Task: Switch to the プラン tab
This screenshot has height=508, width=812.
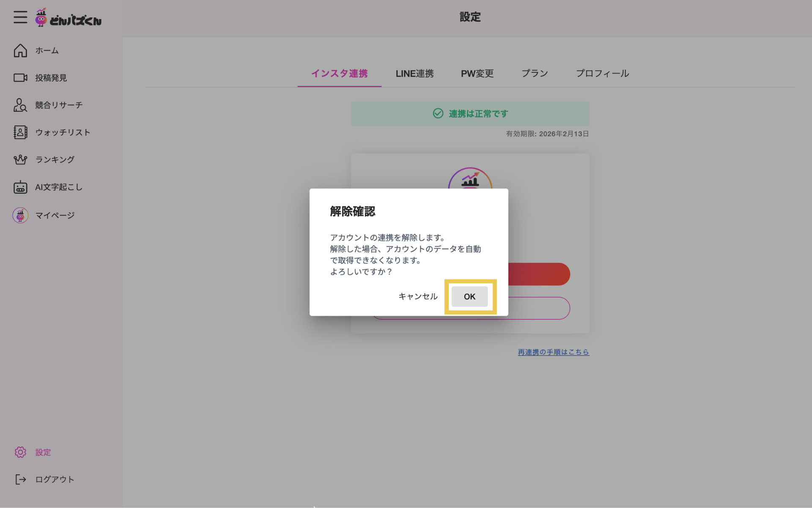Action: tap(535, 74)
